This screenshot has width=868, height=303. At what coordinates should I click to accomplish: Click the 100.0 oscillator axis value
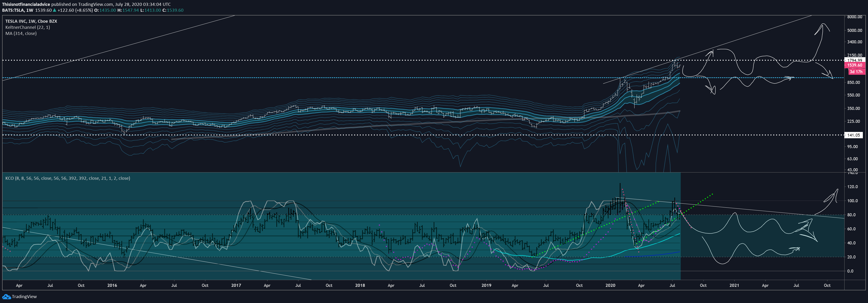853,201
